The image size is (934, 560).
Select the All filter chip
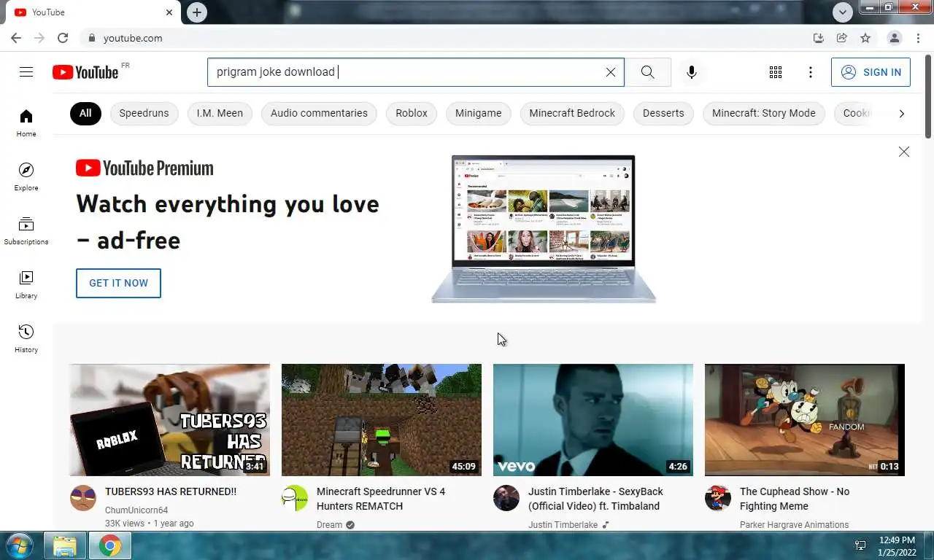[85, 113]
